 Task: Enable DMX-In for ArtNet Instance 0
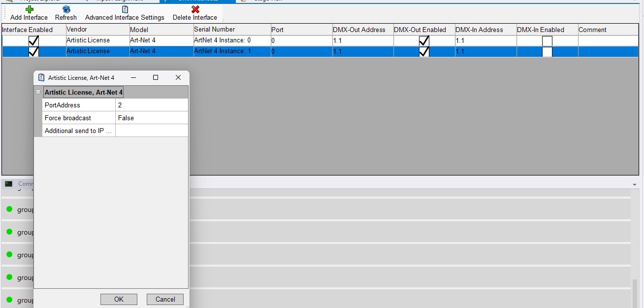pyautogui.click(x=547, y=41)
